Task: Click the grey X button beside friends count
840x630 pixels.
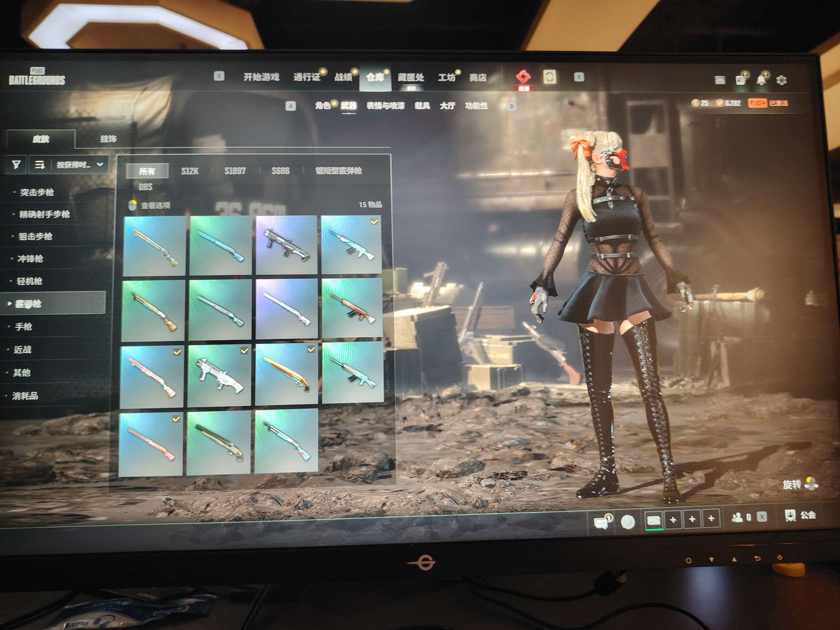Action: click(x=762, y=517)
